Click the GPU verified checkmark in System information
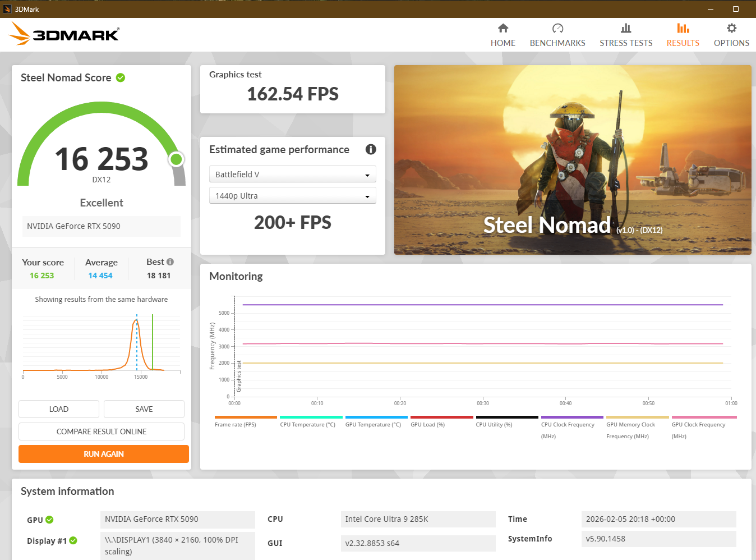The width and height of the screenshot is (756, 560). [x=49, y=520]
